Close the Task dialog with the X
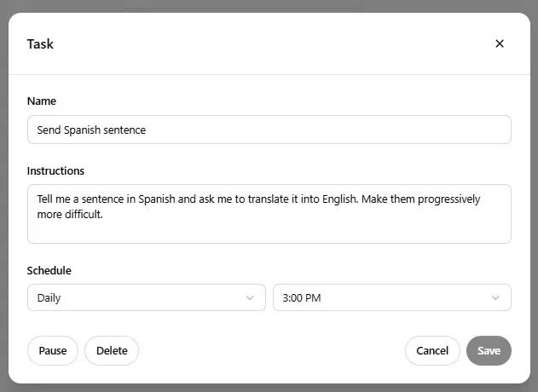The image size is (538, 392). pos(500,43)
